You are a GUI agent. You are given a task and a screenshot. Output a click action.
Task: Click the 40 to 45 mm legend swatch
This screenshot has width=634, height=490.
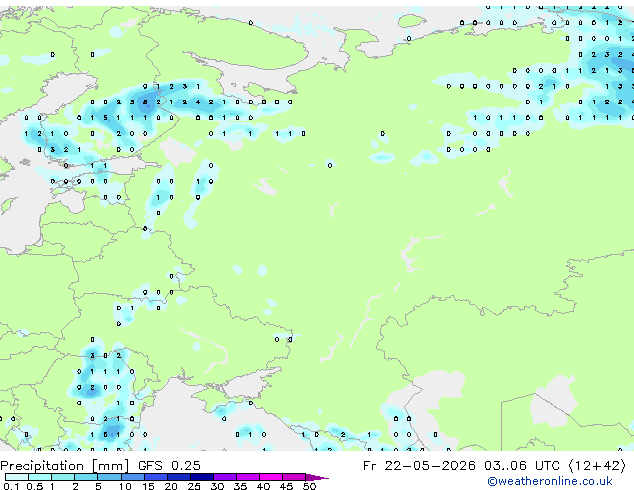click(271, 477)
